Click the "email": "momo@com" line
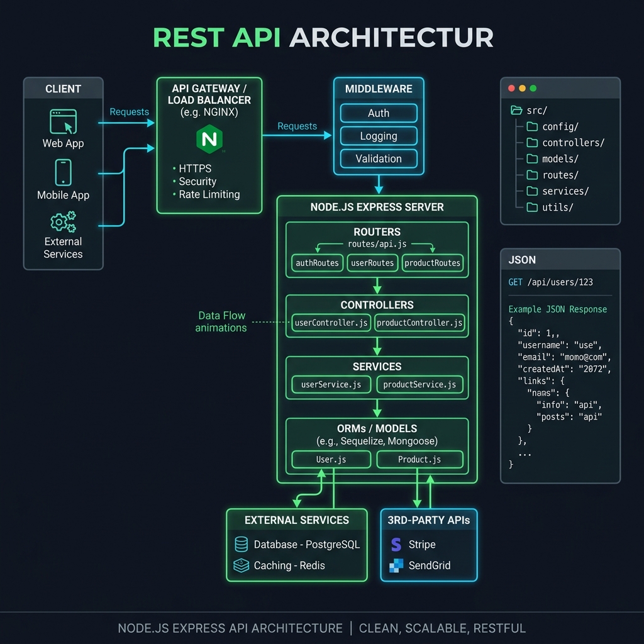This screenshot has height=644, width=644. point(565,357)
